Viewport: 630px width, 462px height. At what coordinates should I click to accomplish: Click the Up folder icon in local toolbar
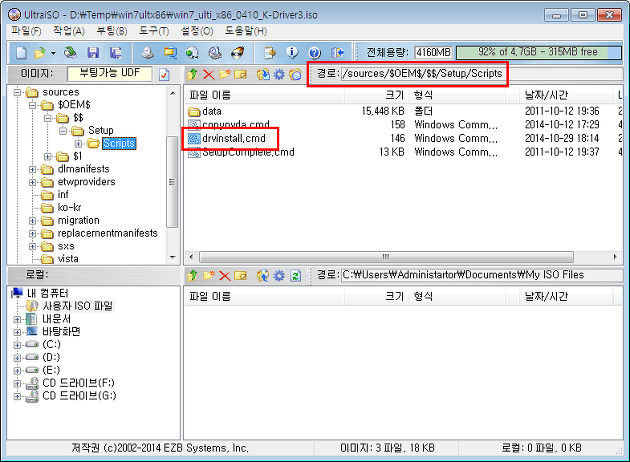(192, 276)
